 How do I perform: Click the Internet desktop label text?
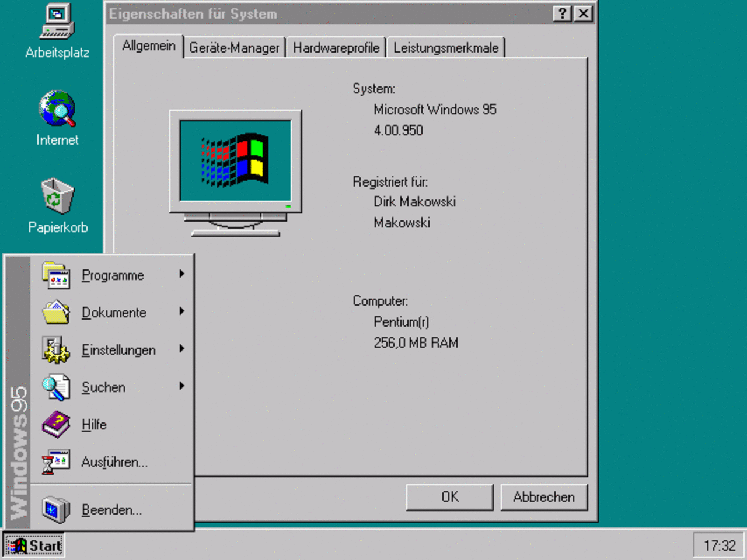pyautogui.click(x=57, y=140)
